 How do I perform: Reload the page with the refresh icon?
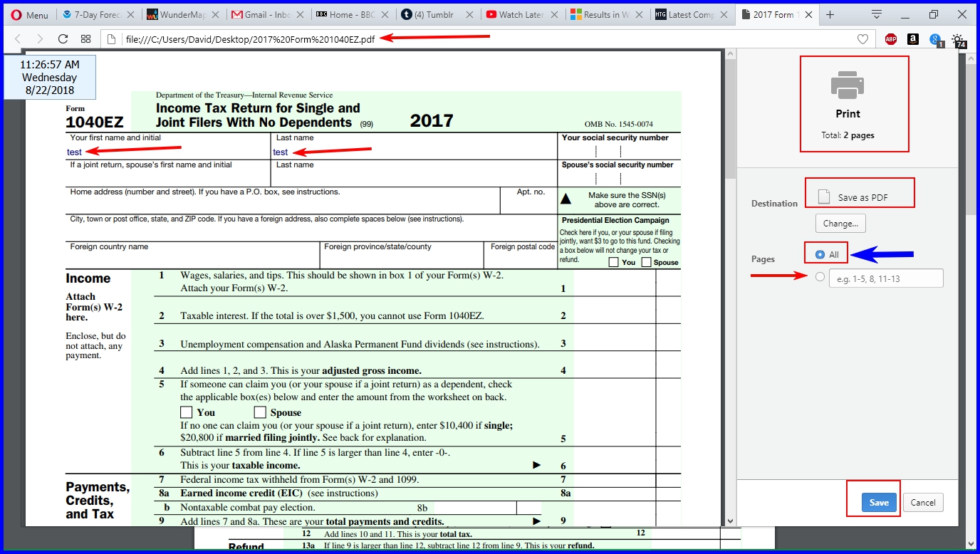(63, 39)
